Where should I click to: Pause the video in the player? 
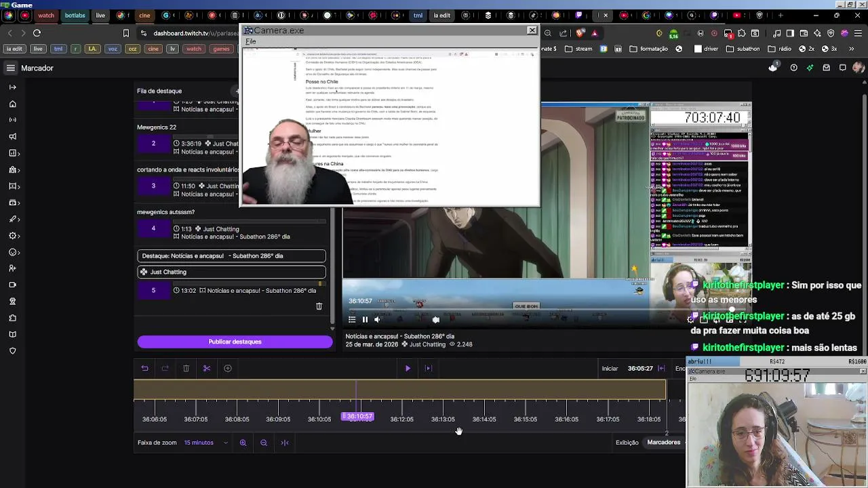365,319
